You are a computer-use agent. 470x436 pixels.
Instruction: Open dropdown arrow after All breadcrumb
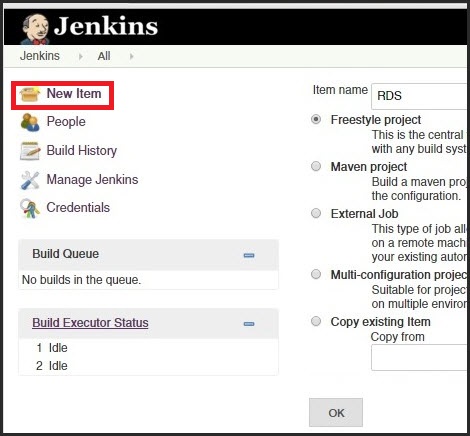(x=131, y=56)
